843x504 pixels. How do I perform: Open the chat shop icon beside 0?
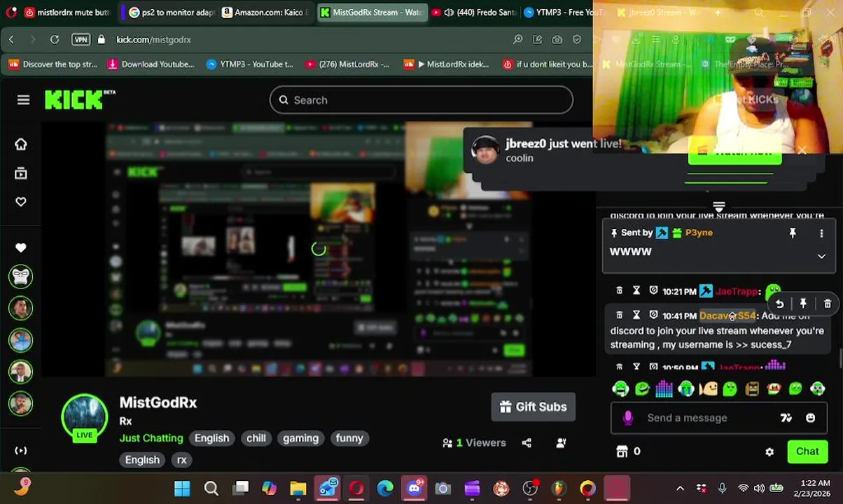point(622,451)
